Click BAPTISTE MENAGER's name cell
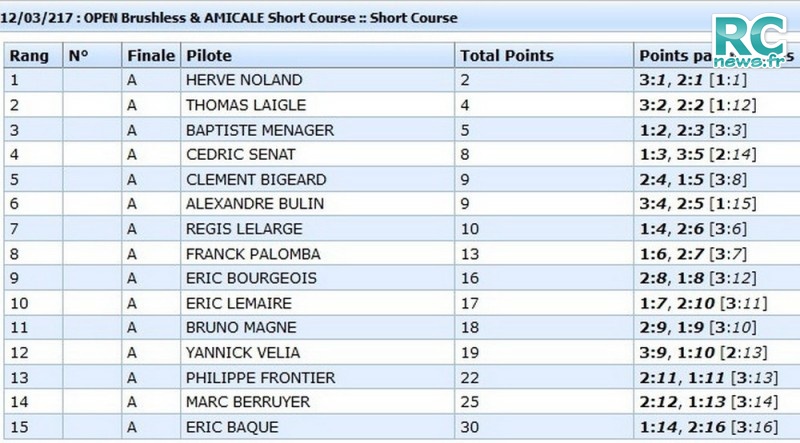800x443 pixels. click(x=317, y=130)
